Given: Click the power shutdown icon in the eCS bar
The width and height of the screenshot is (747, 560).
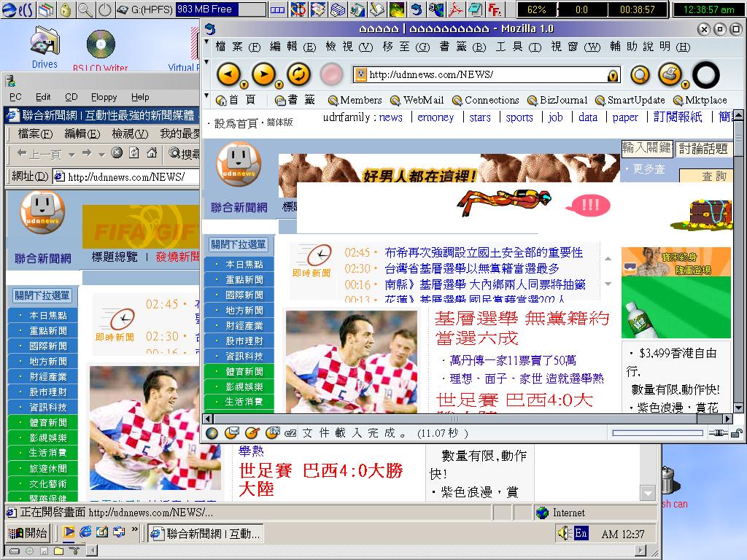Looking at the screenshot, I should 104,9.
